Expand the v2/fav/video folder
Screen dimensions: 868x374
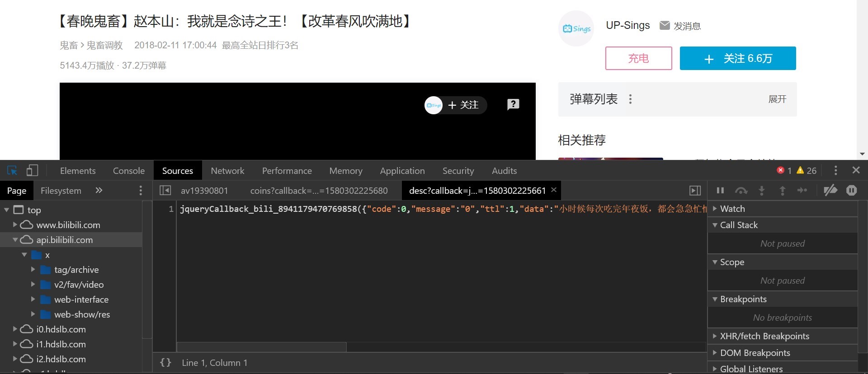(33, 284)
